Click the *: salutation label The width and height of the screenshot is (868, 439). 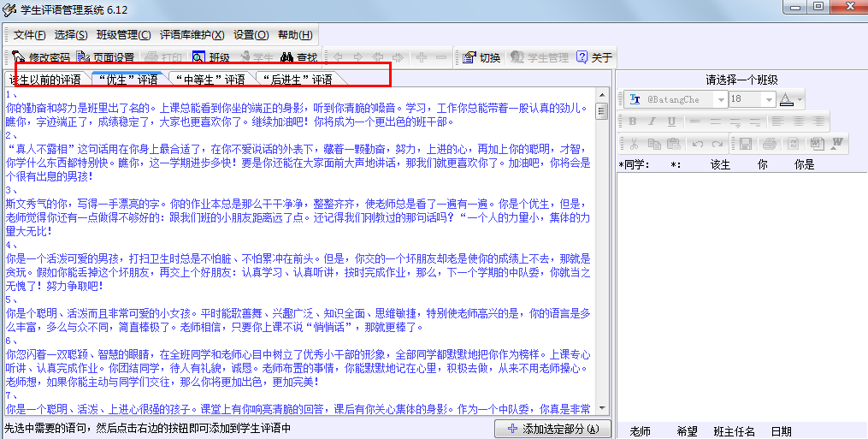click(x=676, y=164)
